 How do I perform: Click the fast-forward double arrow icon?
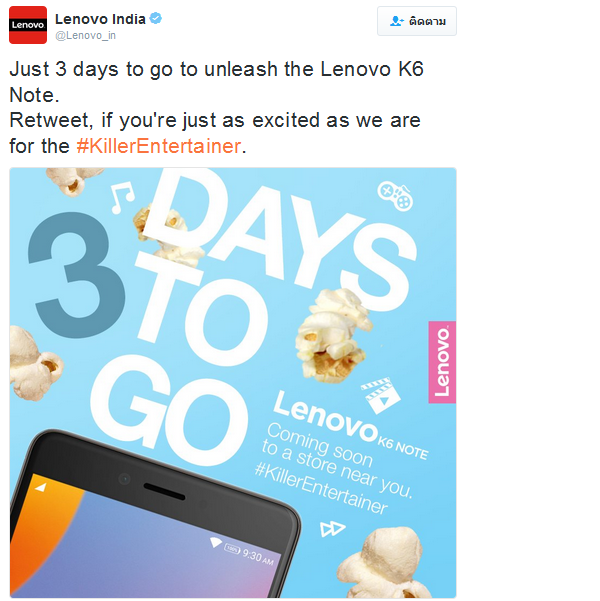332,529
